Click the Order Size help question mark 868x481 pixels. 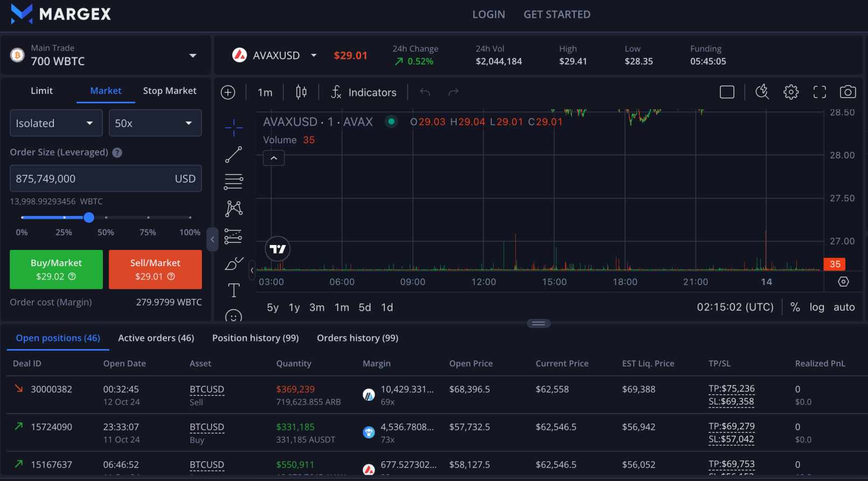pyautogui.click(x=117, y=152)
